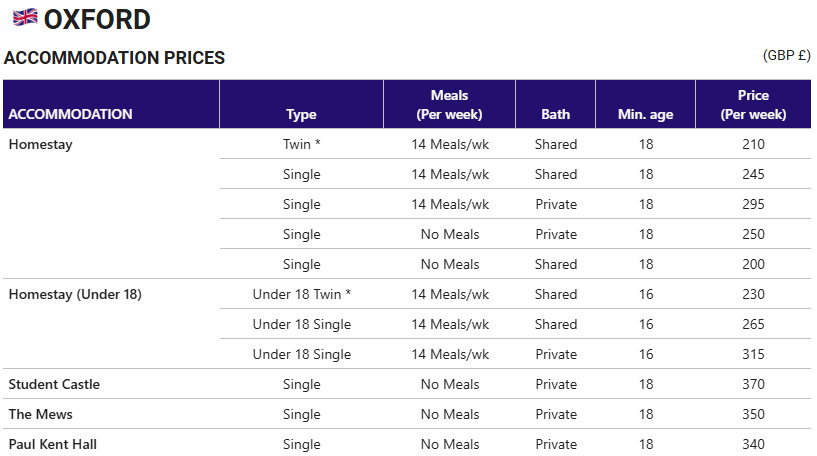Click the ACCOMMODATION column header
This screenshot has height=456, width=817.
click(70, 114)
